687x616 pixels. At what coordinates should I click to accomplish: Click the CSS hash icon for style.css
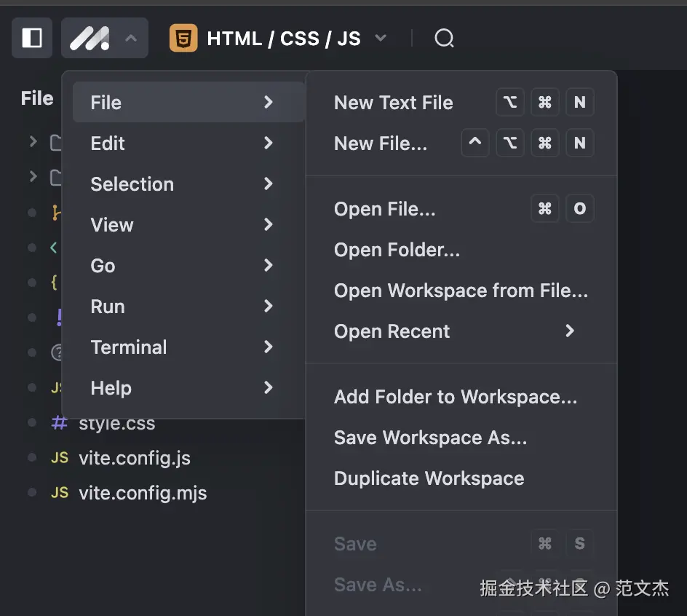60,423
